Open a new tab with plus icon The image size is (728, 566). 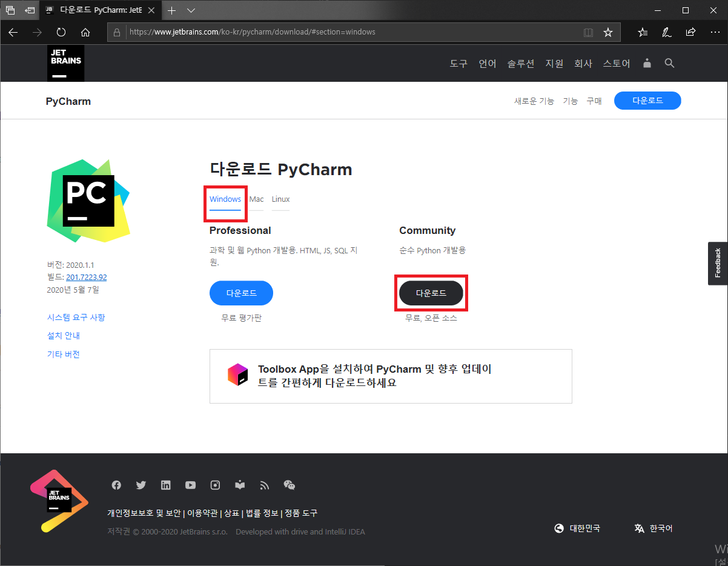172,10
